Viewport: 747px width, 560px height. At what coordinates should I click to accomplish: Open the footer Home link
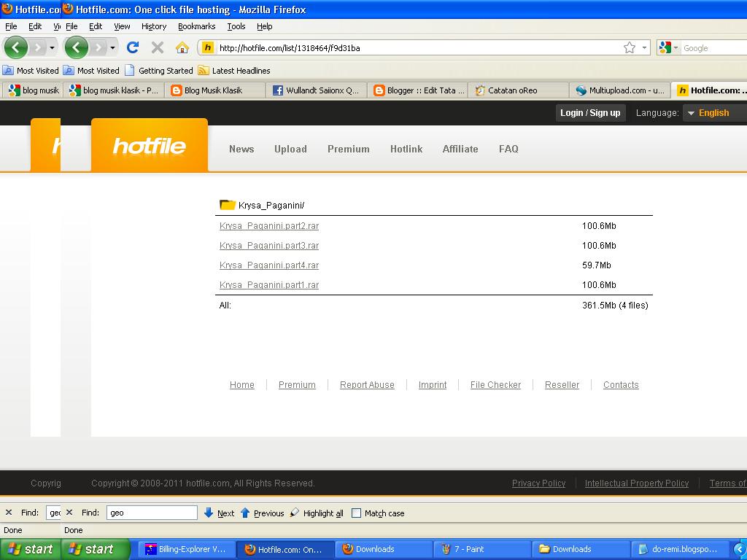click(242, 385)
